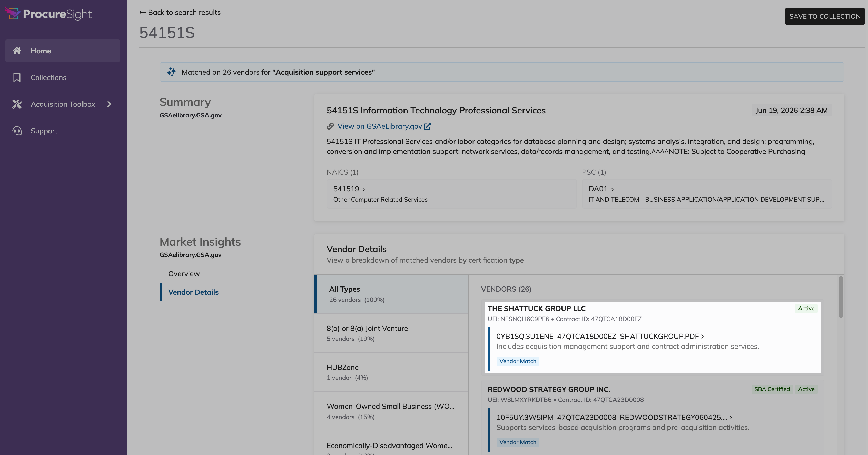The height and width of the screenshot is (455, 868).
Task: Open Collections in sidebar
Action: pos(62,77)
